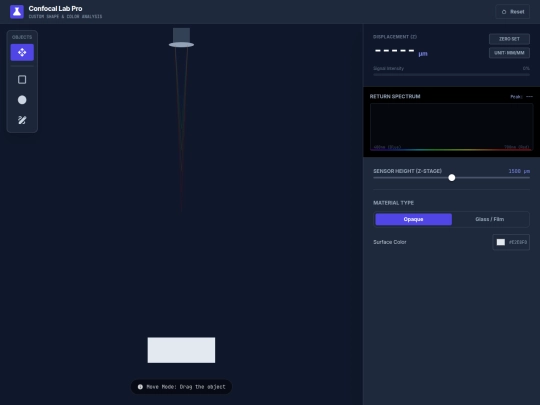Click the ZERO SET button

[509, 39]
